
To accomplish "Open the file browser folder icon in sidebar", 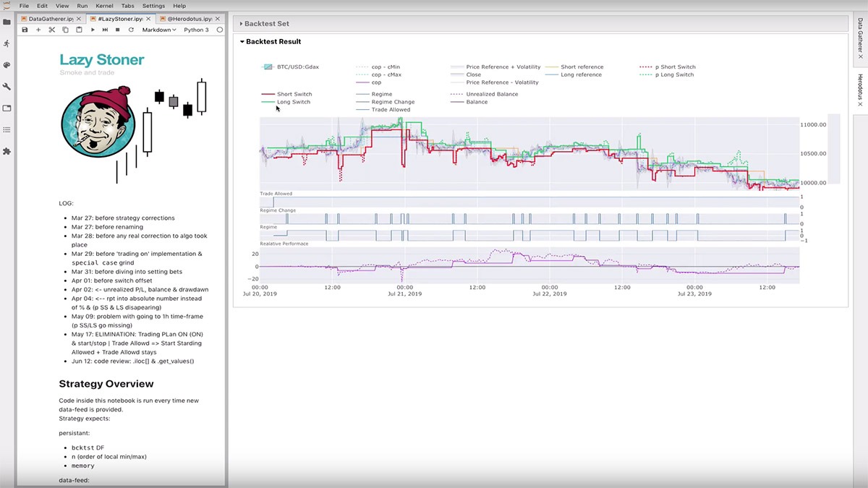I will [x=7, y=22].
